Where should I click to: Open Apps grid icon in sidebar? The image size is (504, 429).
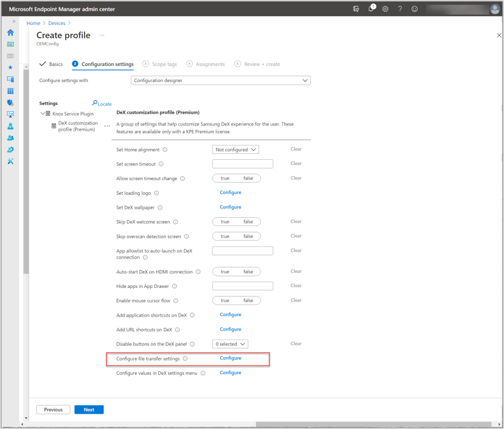[x=10, y=91]
